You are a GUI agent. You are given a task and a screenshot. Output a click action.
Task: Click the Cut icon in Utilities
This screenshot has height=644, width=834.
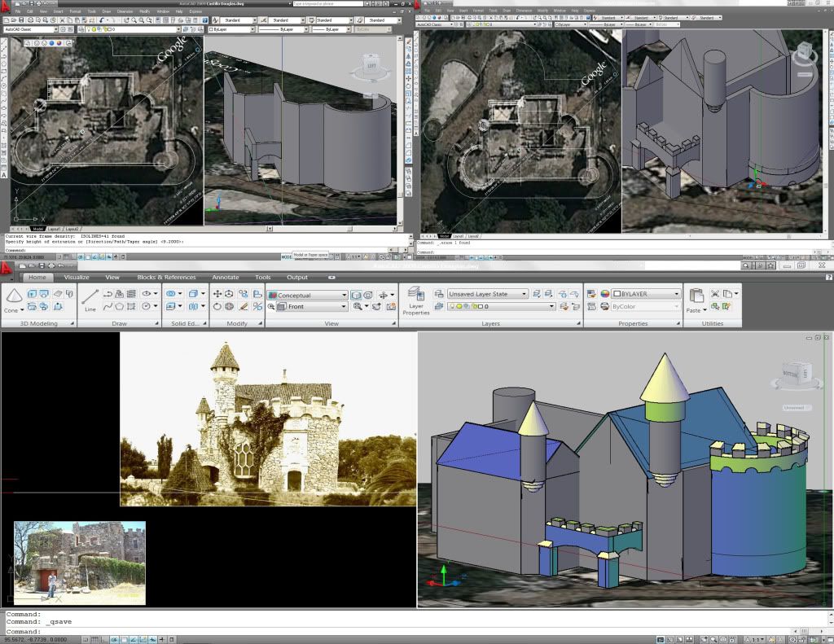coord(715,294)
